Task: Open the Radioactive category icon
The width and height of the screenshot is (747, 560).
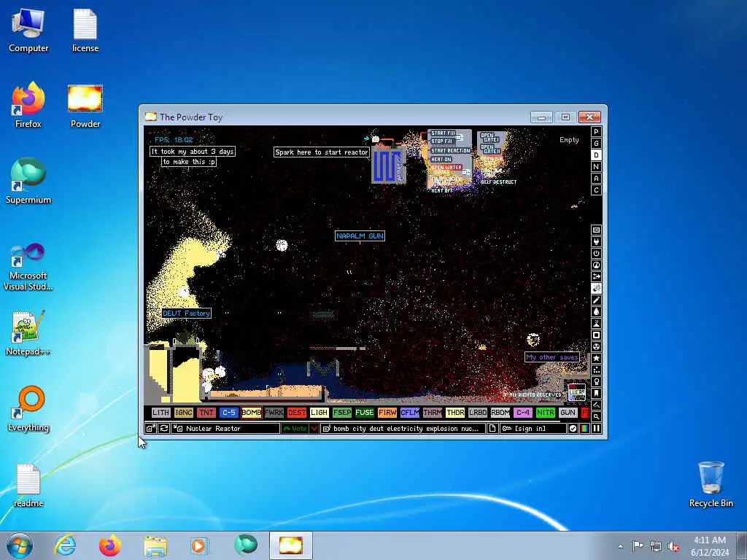Action: click(596, 346)
